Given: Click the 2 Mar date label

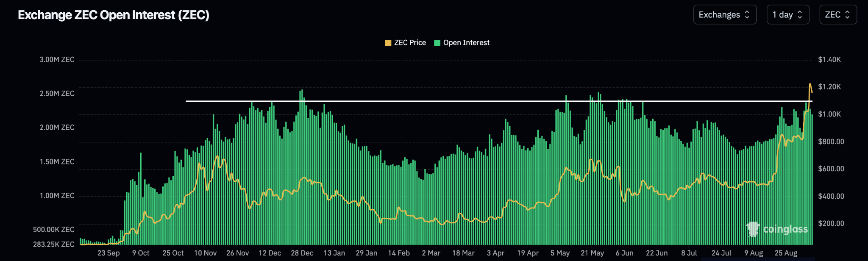Looking at the screenshot, I should [x=431, y=253].
